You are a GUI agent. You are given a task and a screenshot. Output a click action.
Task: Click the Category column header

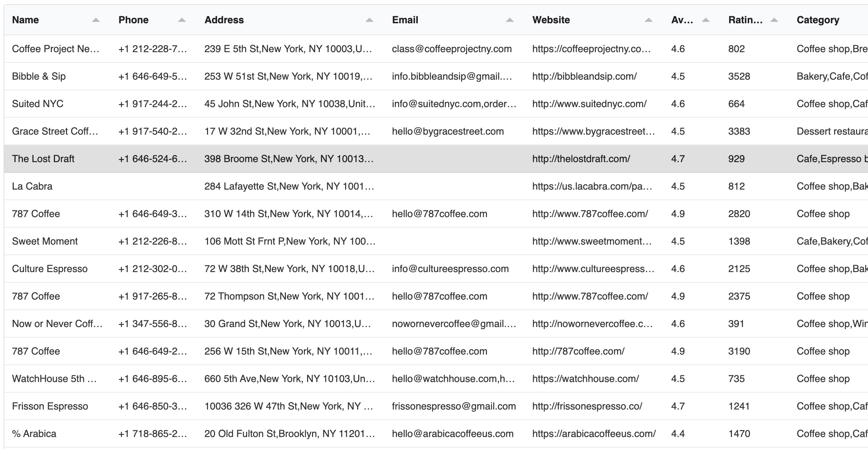coord(818,20)
